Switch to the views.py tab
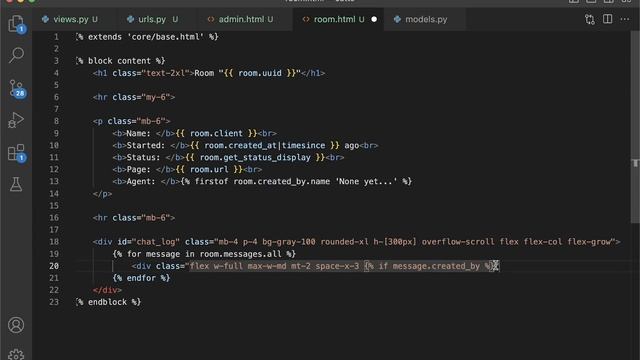 tap(70, 19)
